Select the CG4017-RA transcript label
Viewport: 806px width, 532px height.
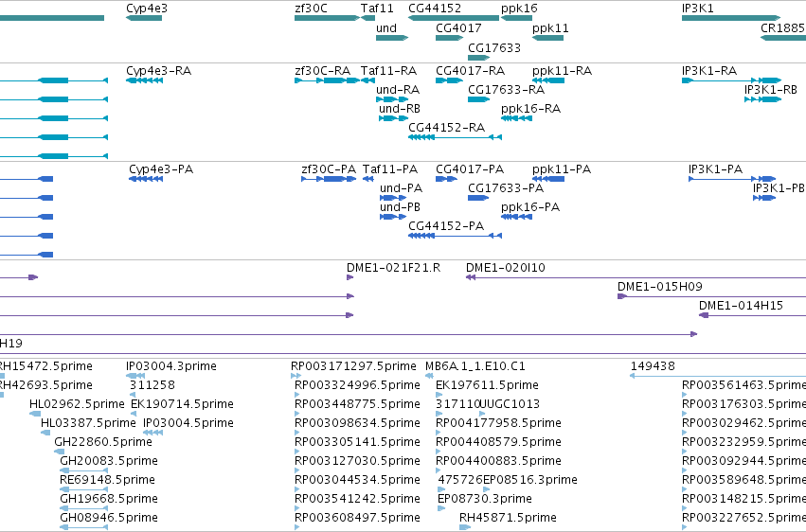click(x=471, y=71)
